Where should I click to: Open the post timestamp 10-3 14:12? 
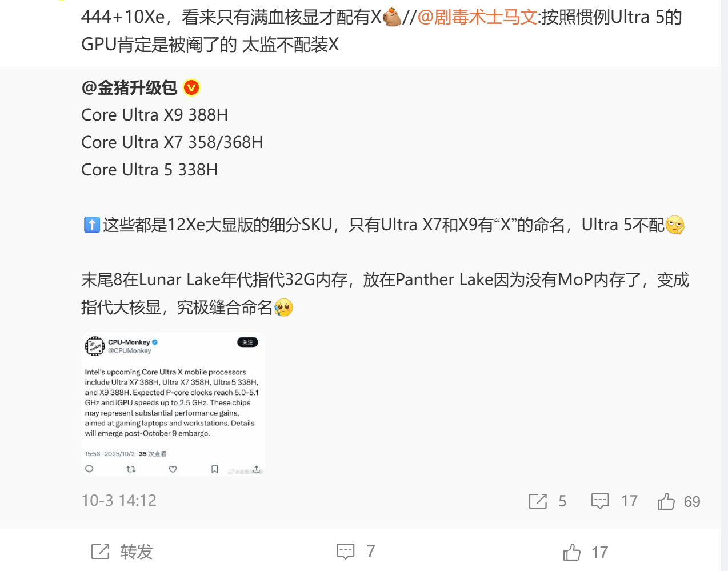tap(119, 501)
